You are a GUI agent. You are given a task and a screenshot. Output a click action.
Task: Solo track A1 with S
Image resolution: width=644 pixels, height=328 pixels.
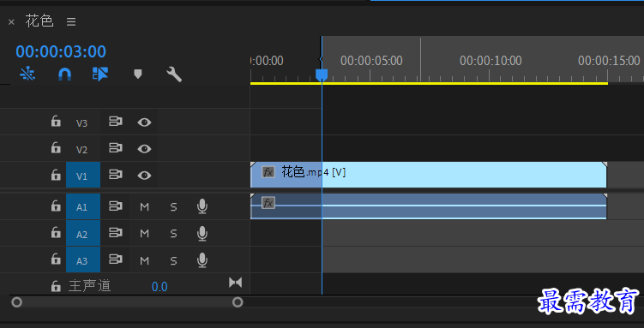[173, 207]
